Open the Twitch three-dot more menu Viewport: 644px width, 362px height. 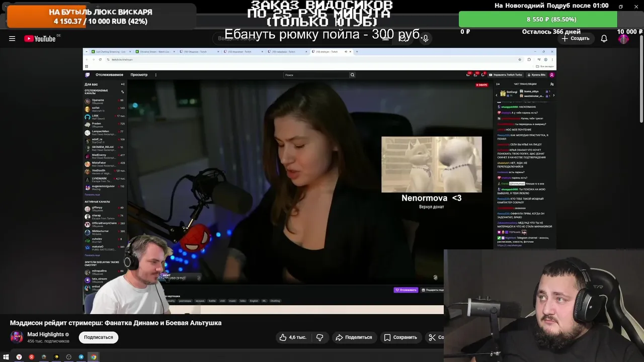click(x=156, y=75)
